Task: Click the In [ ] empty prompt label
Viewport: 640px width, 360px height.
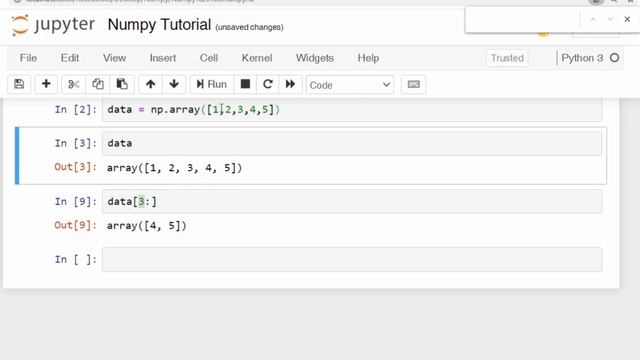Action: pos(76,260)
